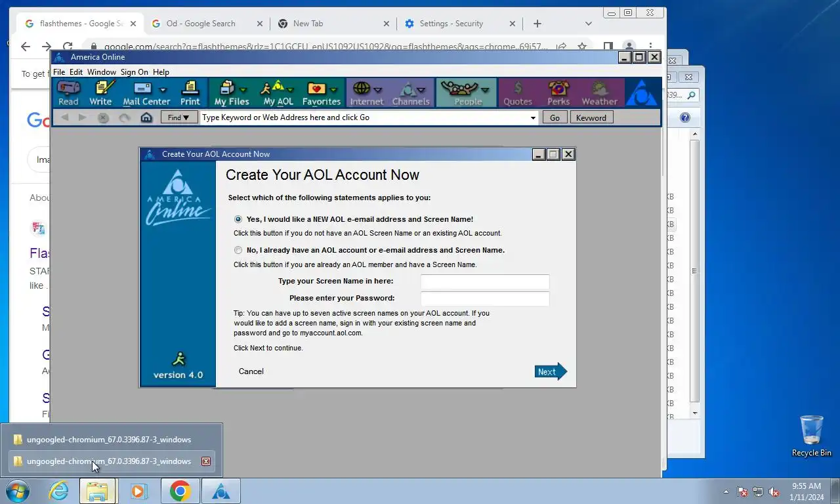The image size is (840, 504).
Task: Click the Go button
Action: (x=555, y=117)
